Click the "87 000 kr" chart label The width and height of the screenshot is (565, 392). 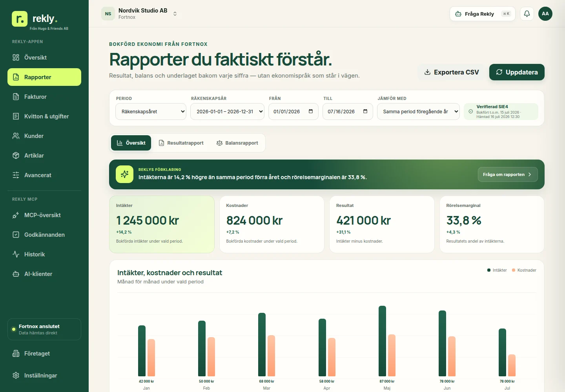click(x=387, y=381)
